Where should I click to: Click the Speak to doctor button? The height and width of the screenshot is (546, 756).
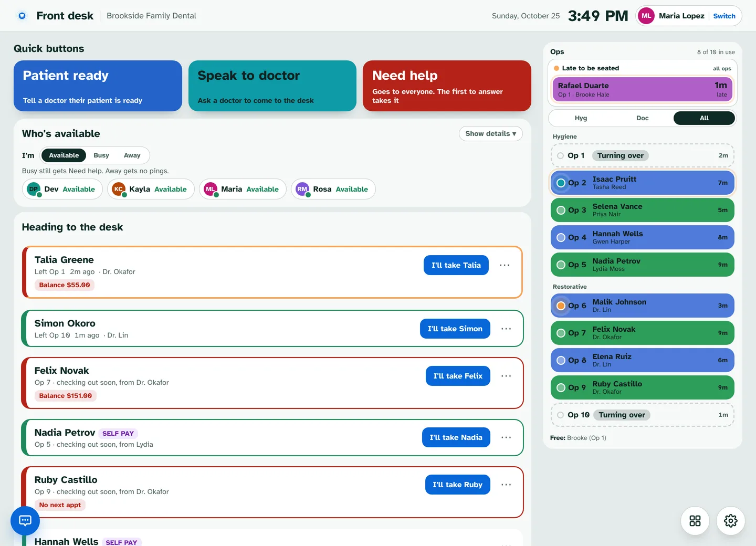[272, 86]
